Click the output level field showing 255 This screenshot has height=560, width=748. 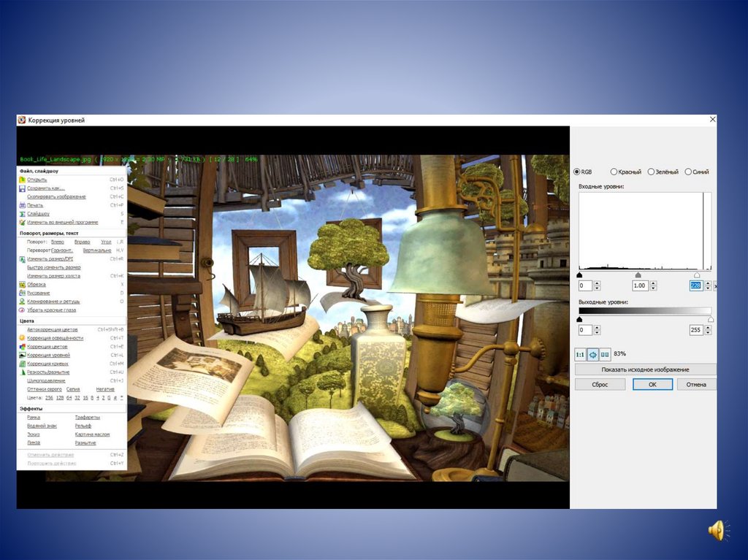(x=696, y=330)
